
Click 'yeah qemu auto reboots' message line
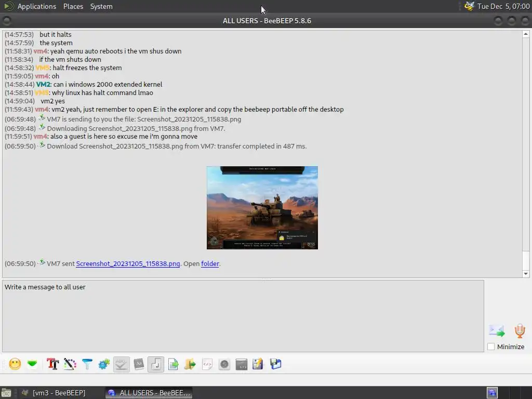tap(116, 51)
